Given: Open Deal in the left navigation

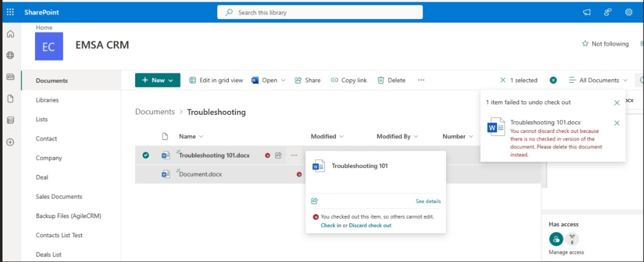Looking at the screenshot, I should click(x=42, y=177).
